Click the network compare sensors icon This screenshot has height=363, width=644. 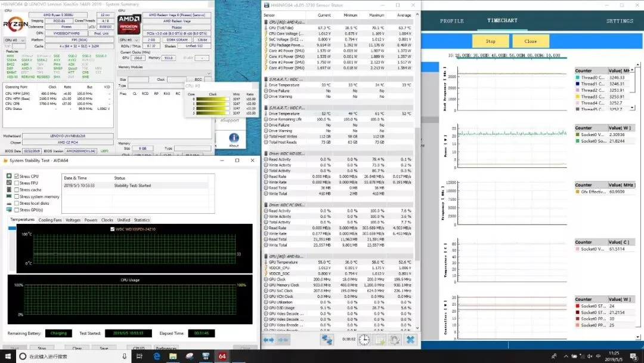tap(327, 340)
